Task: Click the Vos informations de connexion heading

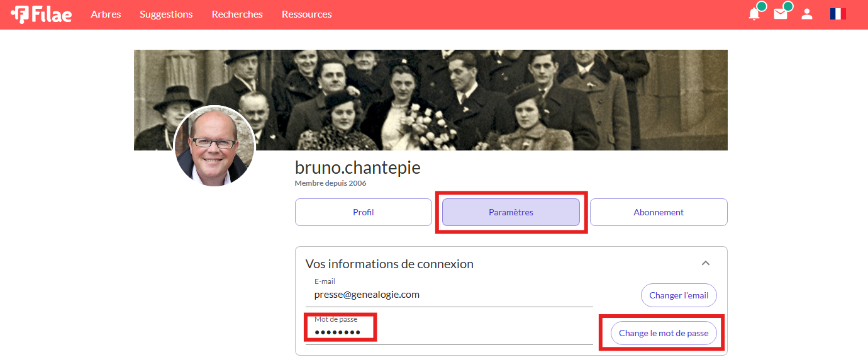Action: pyautogui.click(x=389, y=264)
